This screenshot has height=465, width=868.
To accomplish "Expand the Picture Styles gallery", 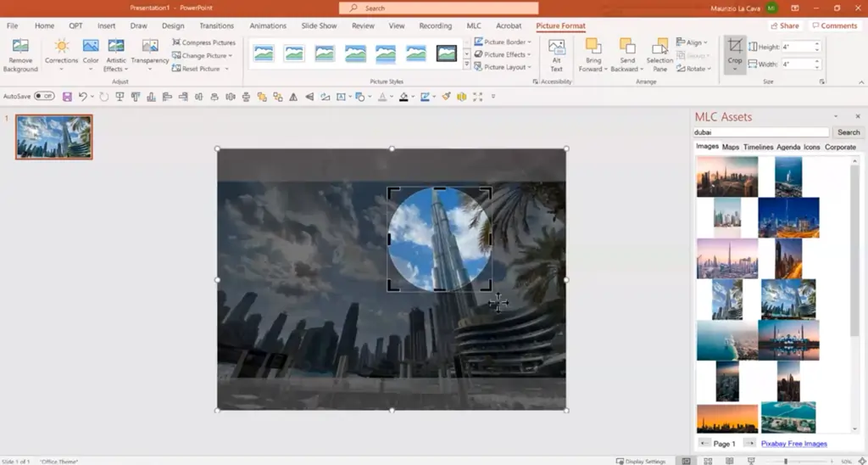I will point(467,64).
